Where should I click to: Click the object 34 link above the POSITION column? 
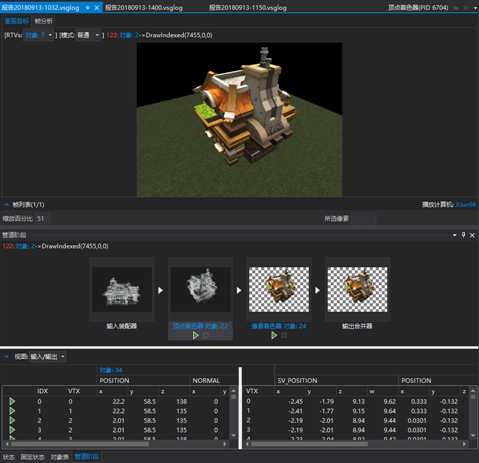coord(111,370)
